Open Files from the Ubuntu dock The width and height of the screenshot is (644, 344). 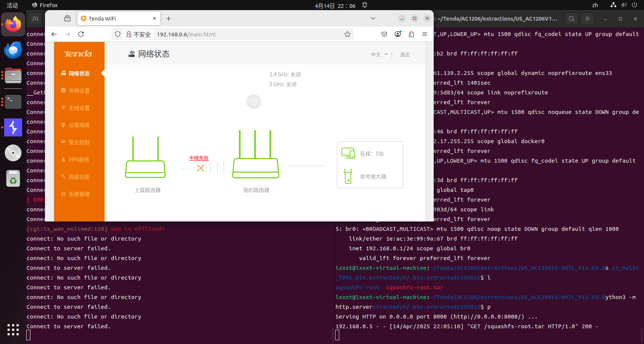point(13,76)
